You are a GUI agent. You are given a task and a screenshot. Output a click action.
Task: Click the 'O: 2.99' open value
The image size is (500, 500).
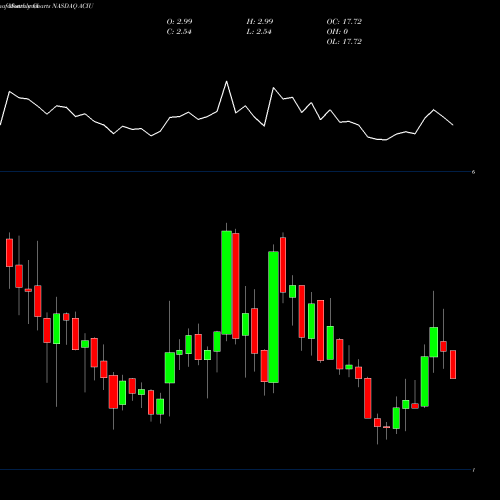(179, 22)
